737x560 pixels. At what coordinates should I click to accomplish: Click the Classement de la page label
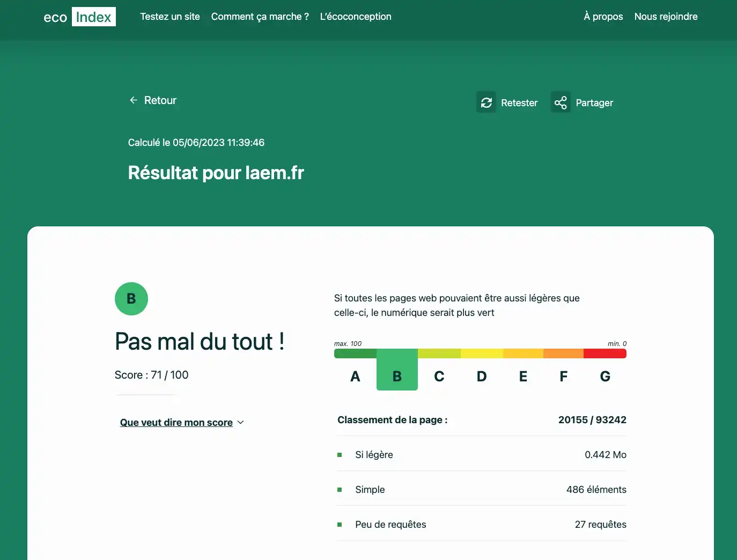pyautogui.click(x=393, y=420)
